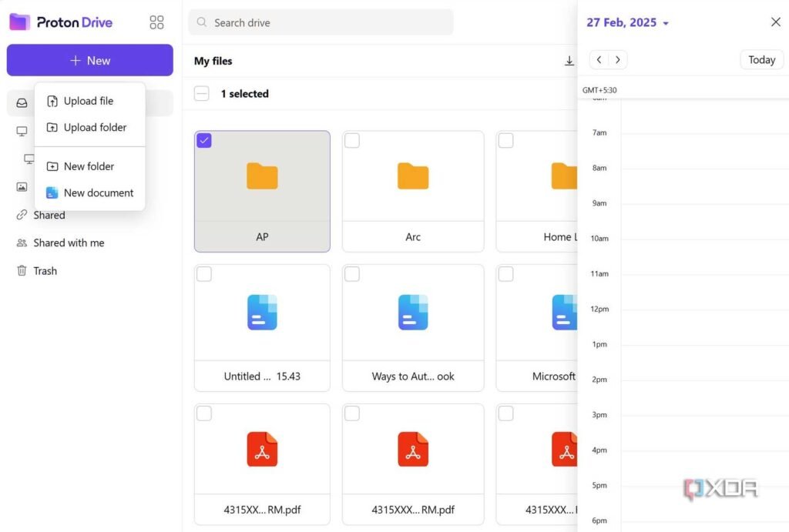This screenshot has height=532, width=789.
Task: Check the Microsoft document checkbox
Action: [505, 275]
